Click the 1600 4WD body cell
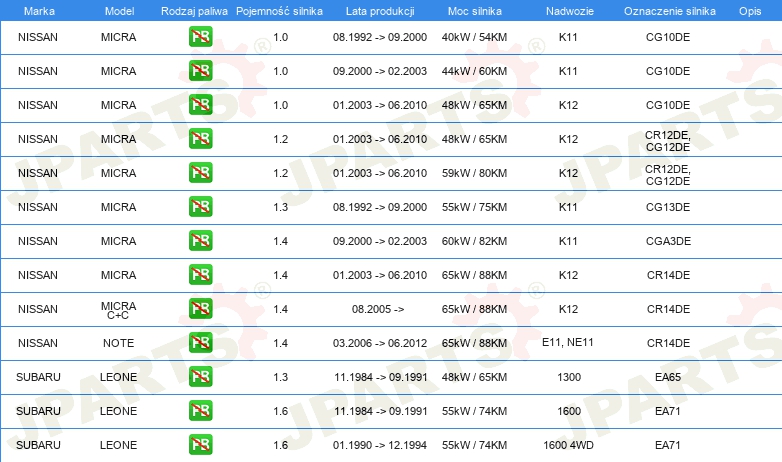 (568, 445)
